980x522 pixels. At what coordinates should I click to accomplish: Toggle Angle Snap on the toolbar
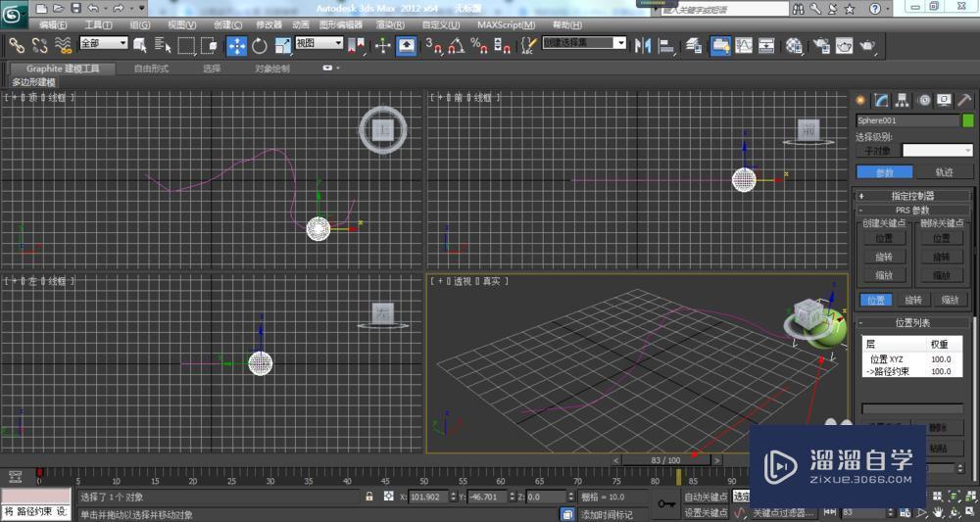pos(457,46)
